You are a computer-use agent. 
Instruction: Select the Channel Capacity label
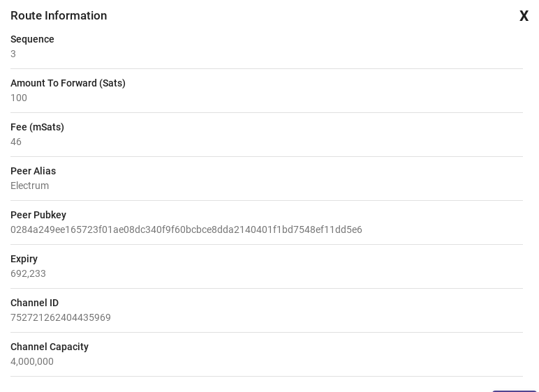pos(50,347)
